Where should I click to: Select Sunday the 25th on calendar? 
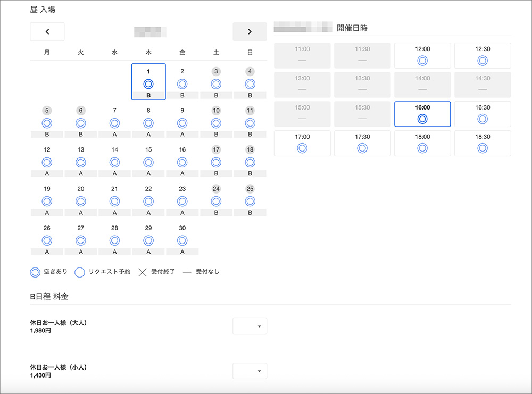250,201
